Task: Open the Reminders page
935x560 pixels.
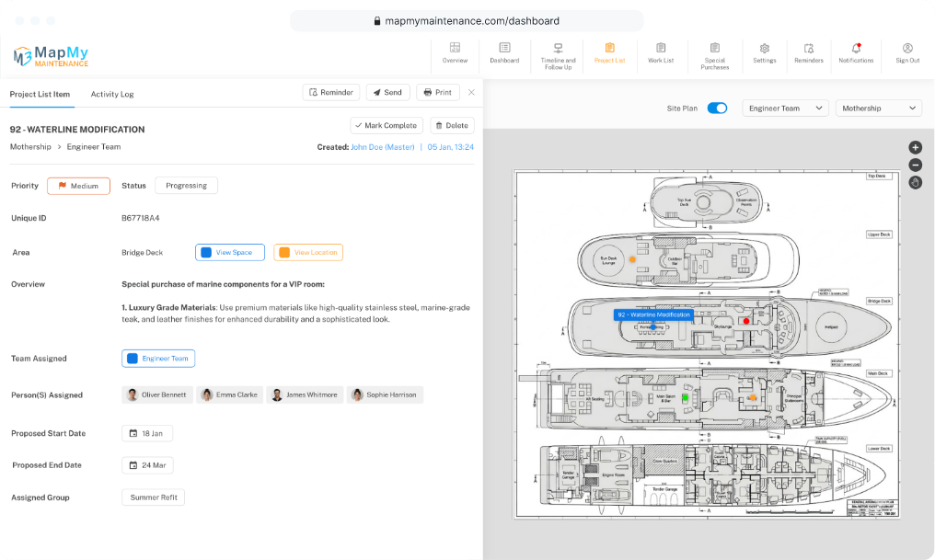Action: [x=809, y=53]
